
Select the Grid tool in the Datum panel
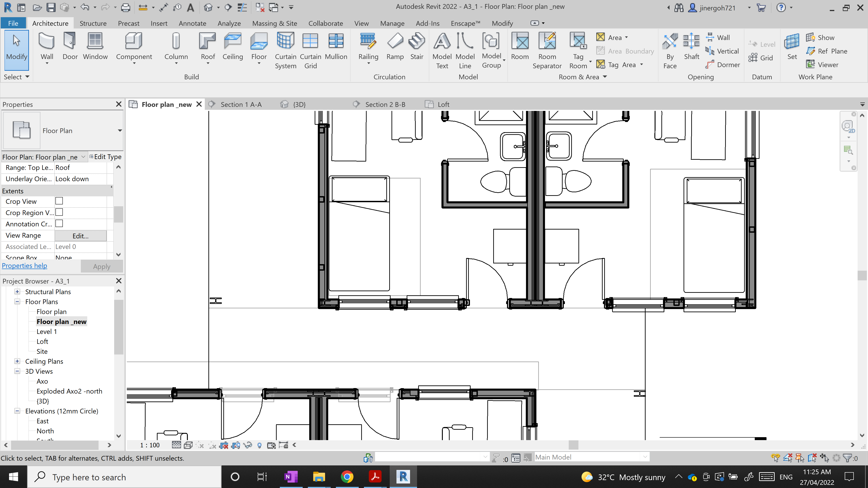[x=762, y=58]
